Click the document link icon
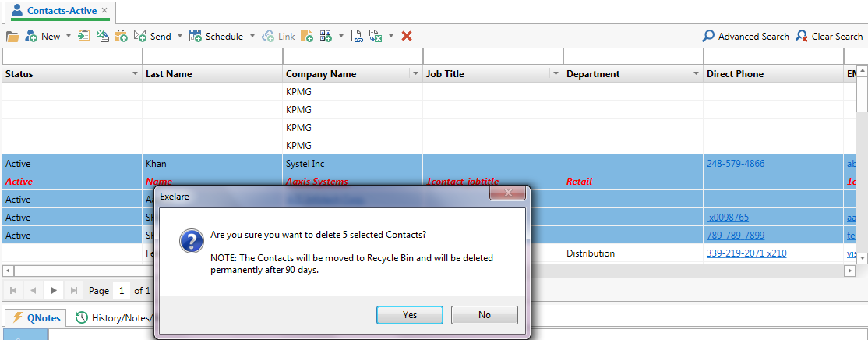The width and height of the screenshot is (868, 340). (x=357, y=37)
